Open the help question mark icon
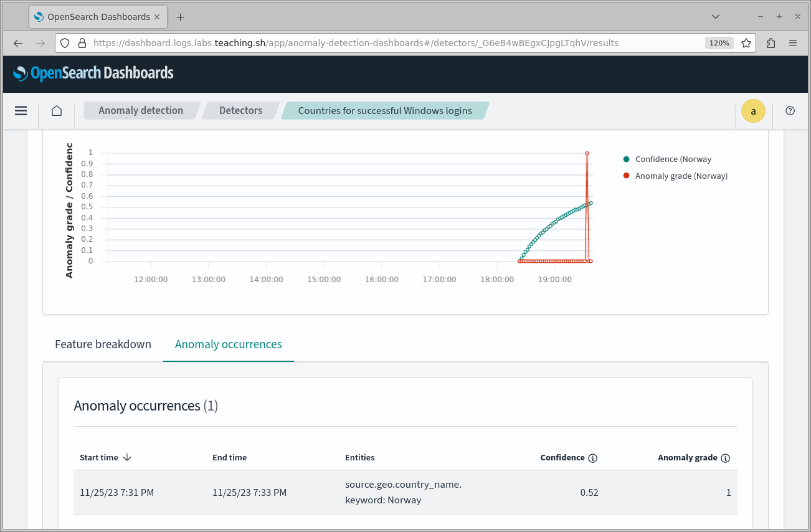The width and height of the screenshot is (811, 532). pyautogui.click(x=790, y=111)
